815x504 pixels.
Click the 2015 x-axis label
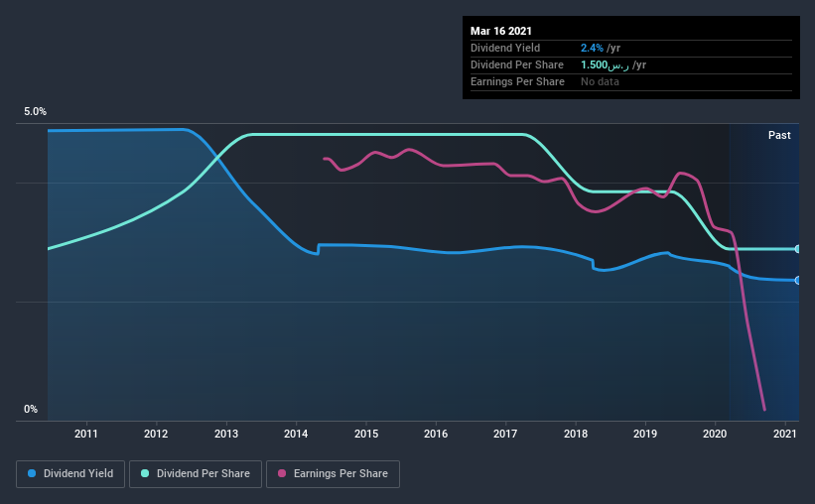[366, 434]
